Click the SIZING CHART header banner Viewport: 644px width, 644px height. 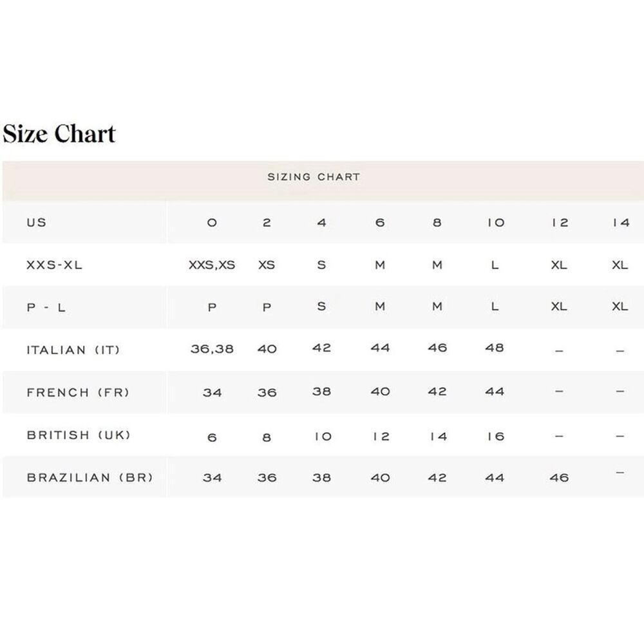pyautogui.click(x=314, y=176)
